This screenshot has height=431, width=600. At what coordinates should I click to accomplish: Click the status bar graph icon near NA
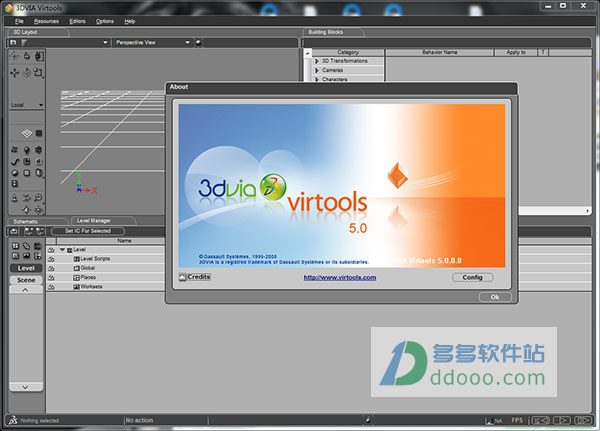(489, 421)
